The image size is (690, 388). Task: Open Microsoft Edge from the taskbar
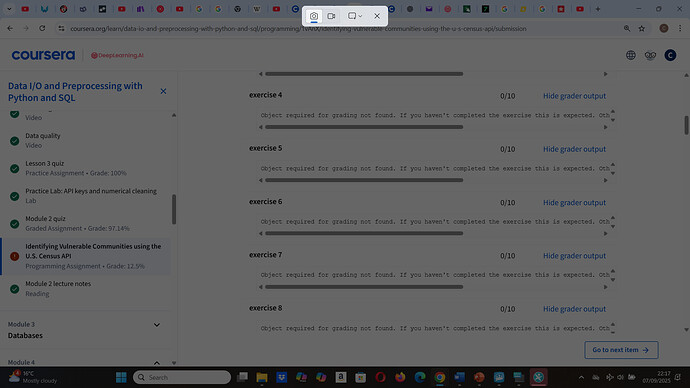coord(420,377)
